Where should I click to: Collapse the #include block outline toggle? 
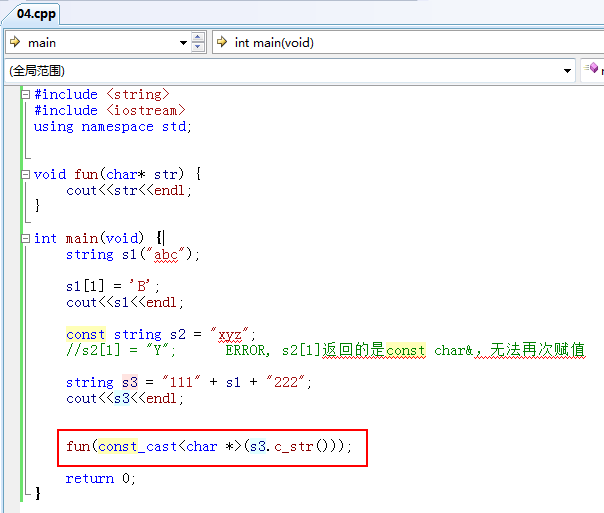tap(25, 94)
